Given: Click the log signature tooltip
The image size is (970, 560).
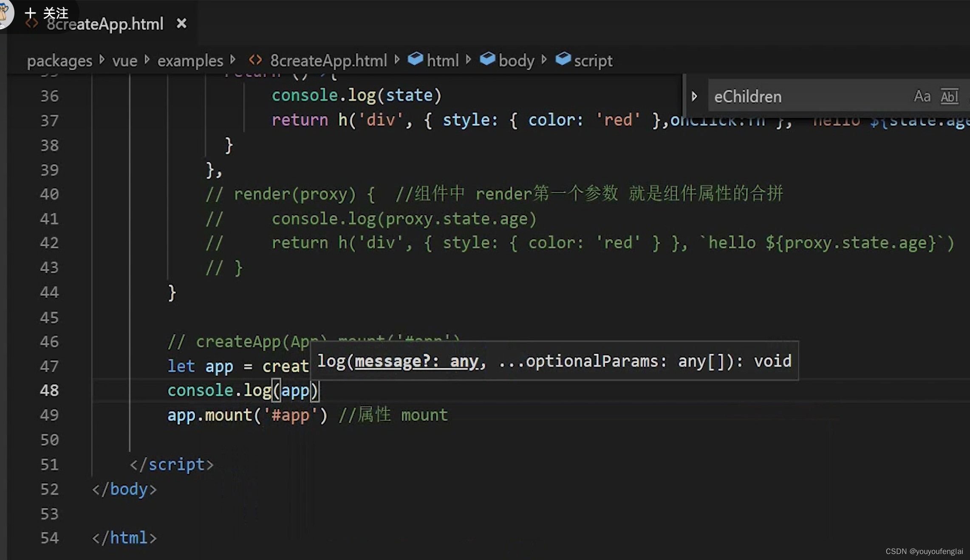Looking at the screenshot, I should click(554, 361).
